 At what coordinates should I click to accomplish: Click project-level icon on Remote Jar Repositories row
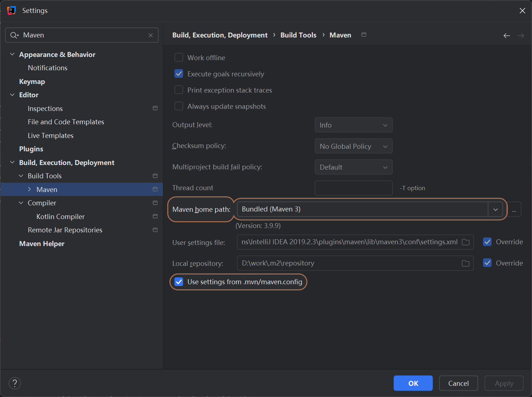pos(155,230)
